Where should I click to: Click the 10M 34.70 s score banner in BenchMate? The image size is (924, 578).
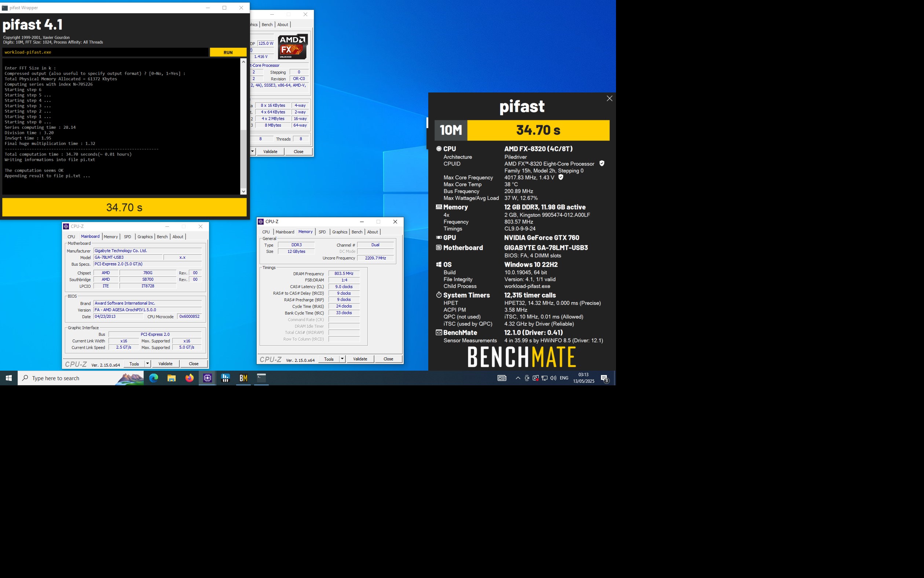click(522, 130)
